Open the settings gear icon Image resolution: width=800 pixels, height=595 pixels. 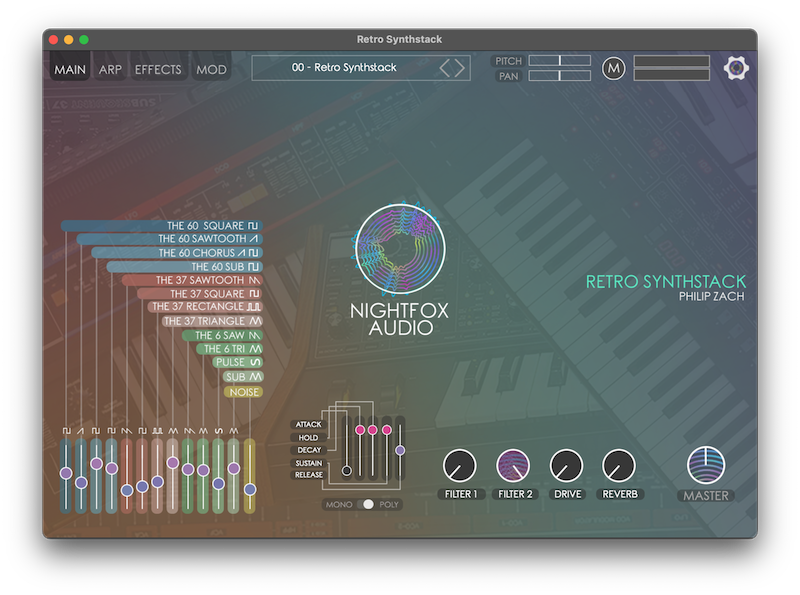(736, 68)
